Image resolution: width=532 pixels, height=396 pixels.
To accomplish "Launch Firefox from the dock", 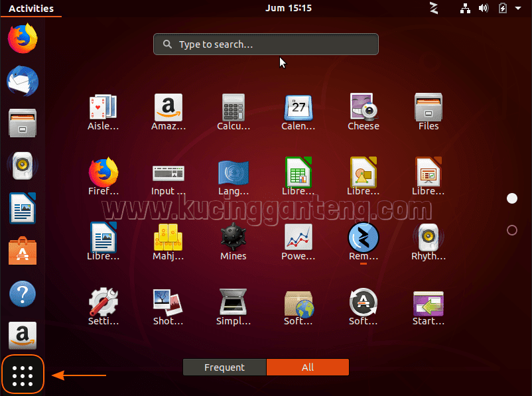I will click(22, 38).
